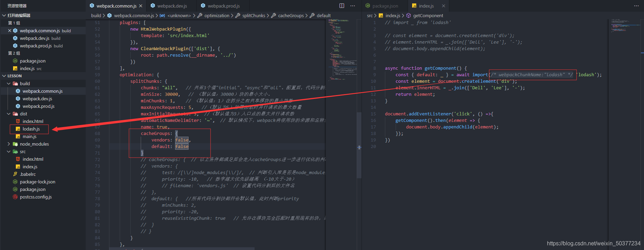The width and height of the screenshot is (644, 250).
Task: Collapse the build folder chevron
Action: point(9,83)
